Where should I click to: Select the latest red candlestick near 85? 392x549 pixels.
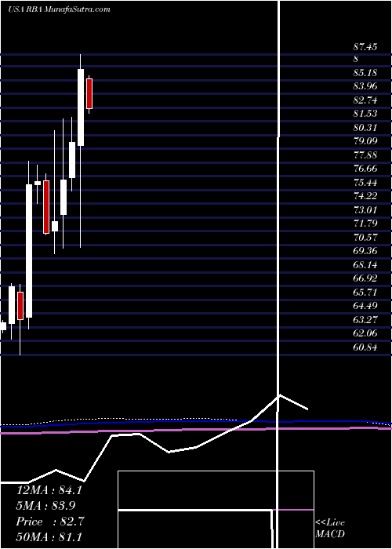point(89,93)
